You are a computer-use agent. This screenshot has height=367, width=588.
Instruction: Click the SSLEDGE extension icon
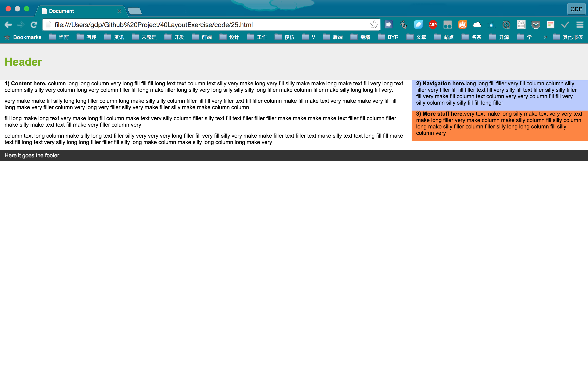[521, 25]
